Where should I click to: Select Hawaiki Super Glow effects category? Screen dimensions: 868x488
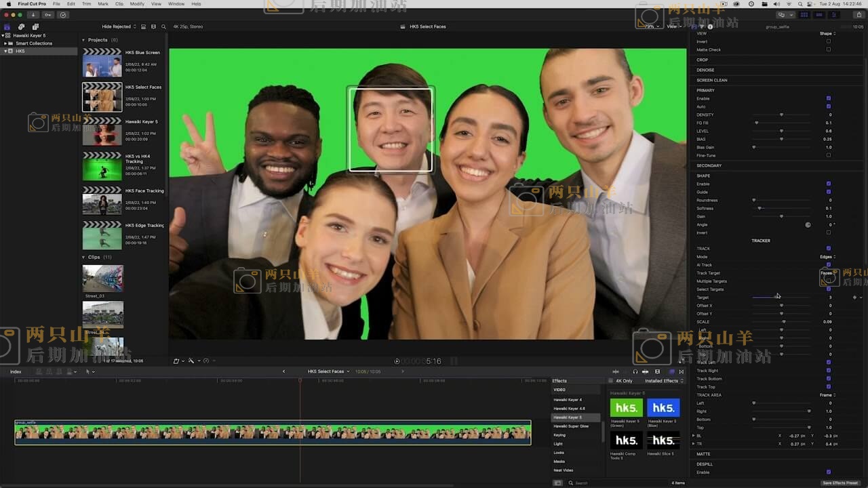571,426
